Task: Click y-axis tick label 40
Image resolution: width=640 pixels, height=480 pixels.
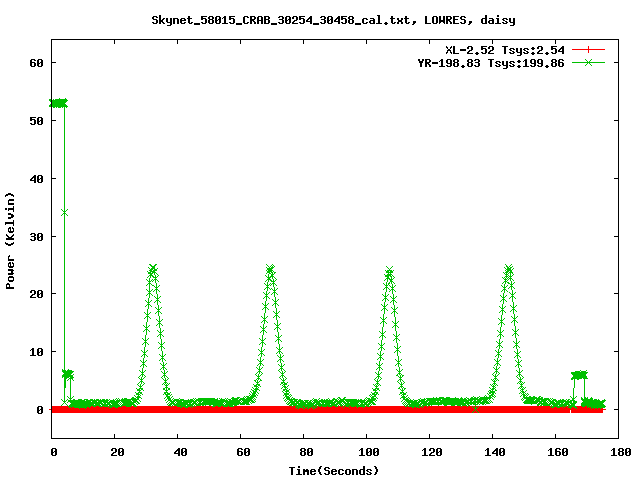Action: pos(36,179)
